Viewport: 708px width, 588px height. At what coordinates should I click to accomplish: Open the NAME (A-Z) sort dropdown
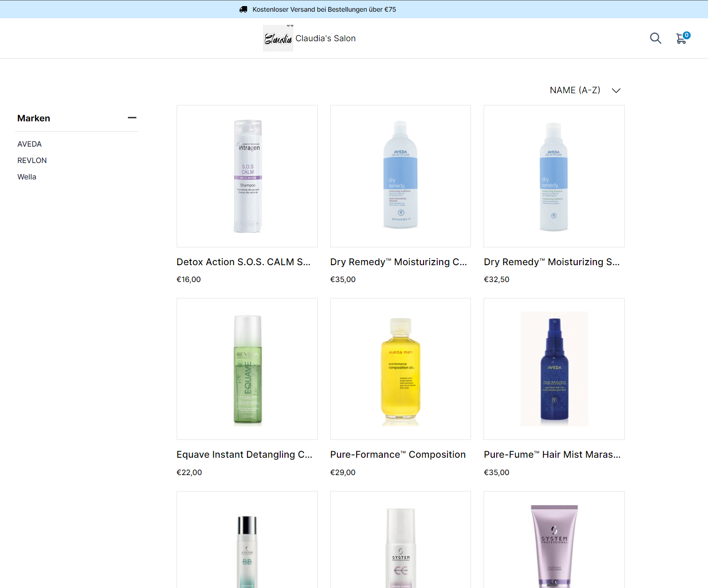pos(585,90)
